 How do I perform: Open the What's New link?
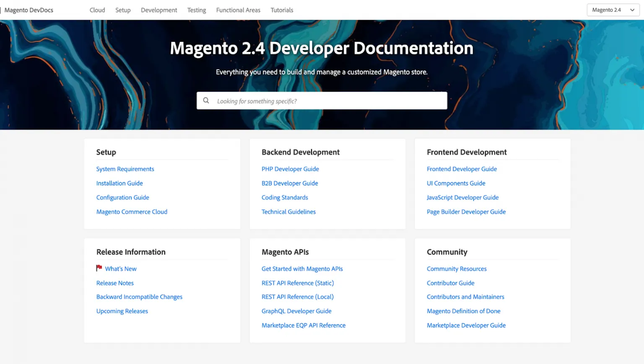(x=121, y=268)
